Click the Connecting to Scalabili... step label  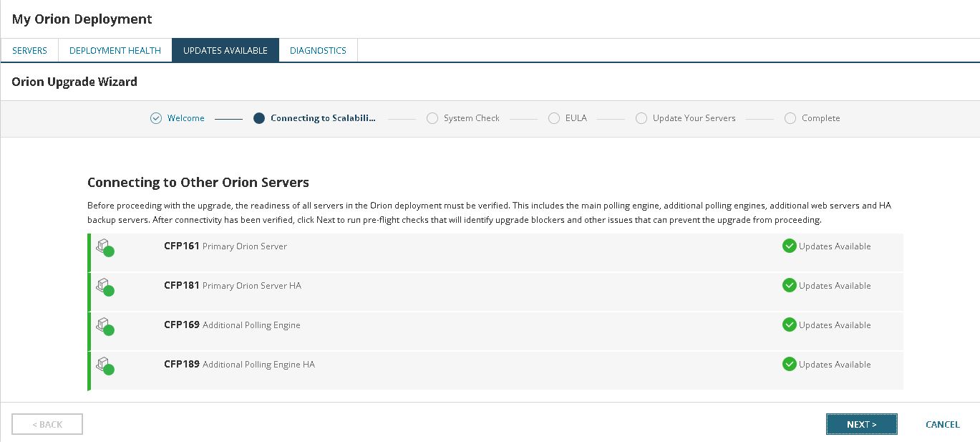point(323,118)
